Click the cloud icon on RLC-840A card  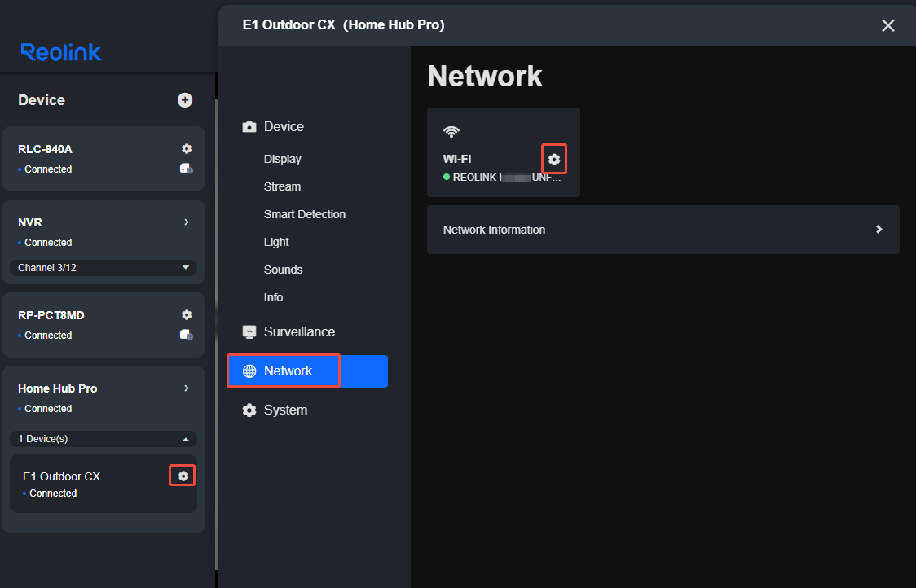[x=186, y=169]
